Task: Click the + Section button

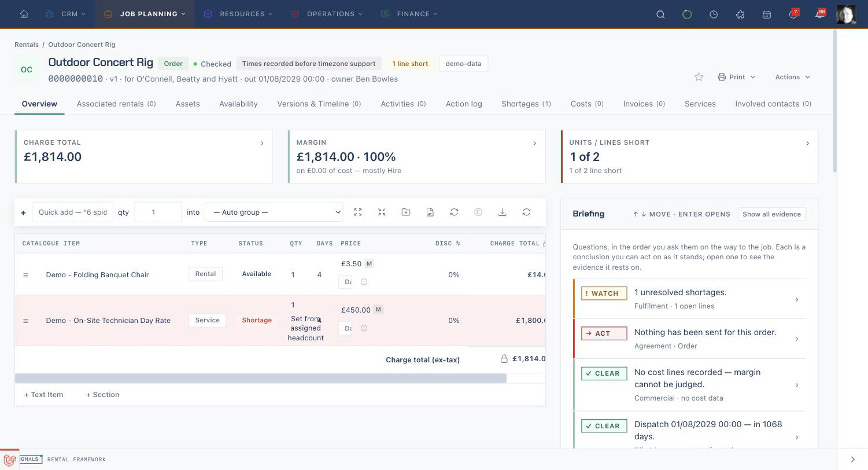Action: [x=102, y=395]
